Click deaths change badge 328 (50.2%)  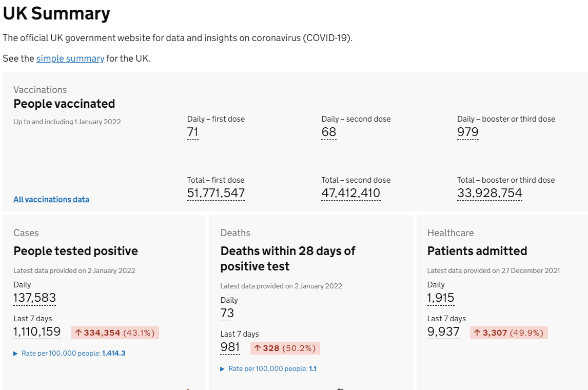coord(285,348)
